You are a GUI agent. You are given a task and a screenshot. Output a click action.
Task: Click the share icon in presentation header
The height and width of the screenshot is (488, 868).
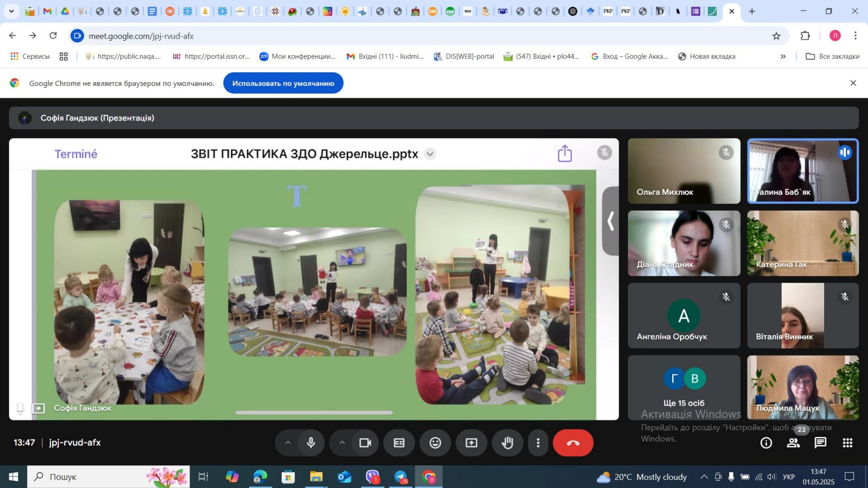(565, 154)
